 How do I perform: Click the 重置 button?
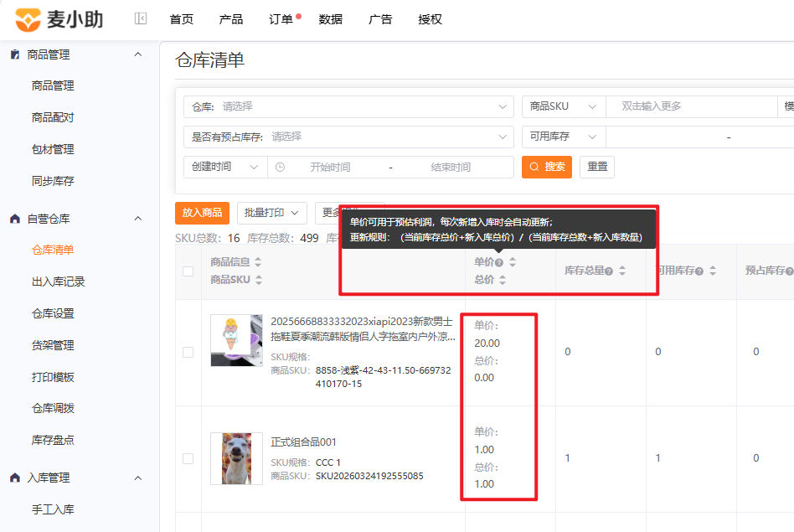(x=597, y=167)
